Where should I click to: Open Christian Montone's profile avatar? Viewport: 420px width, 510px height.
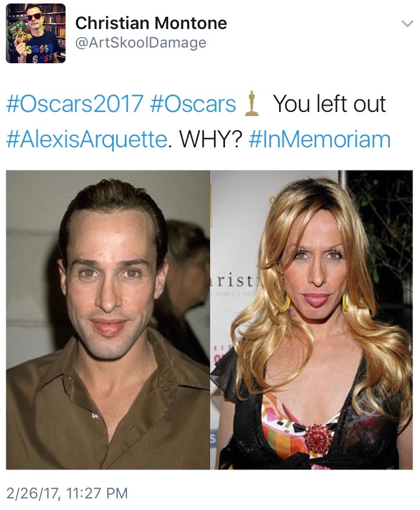(36, 33)
